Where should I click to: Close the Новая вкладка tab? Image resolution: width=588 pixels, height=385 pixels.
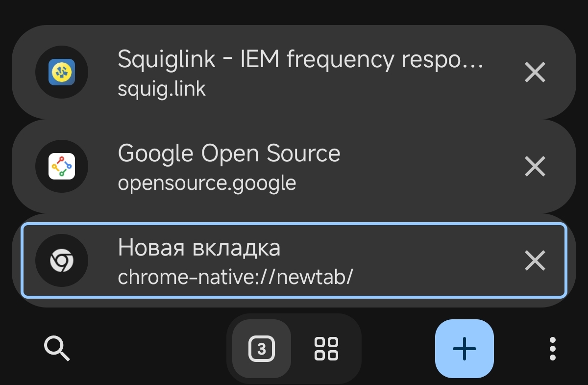click(535, 260)
